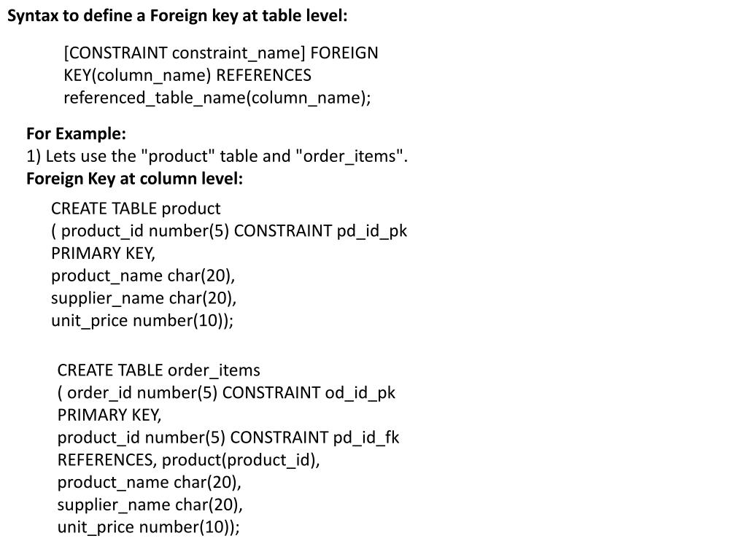Click the sentence mentioning "product" table and "order_items"
The width and height of the screenshot is (747, 560).
tap(217, 156)
